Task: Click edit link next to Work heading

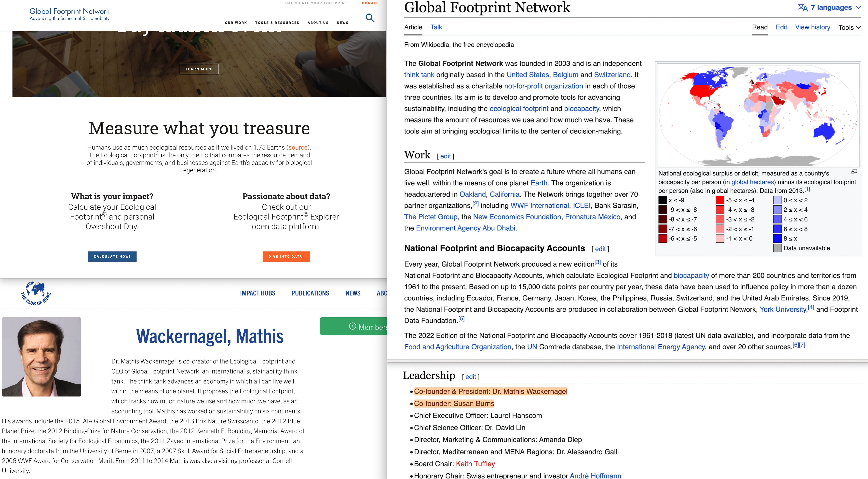Action: click(x=446, y=156)
